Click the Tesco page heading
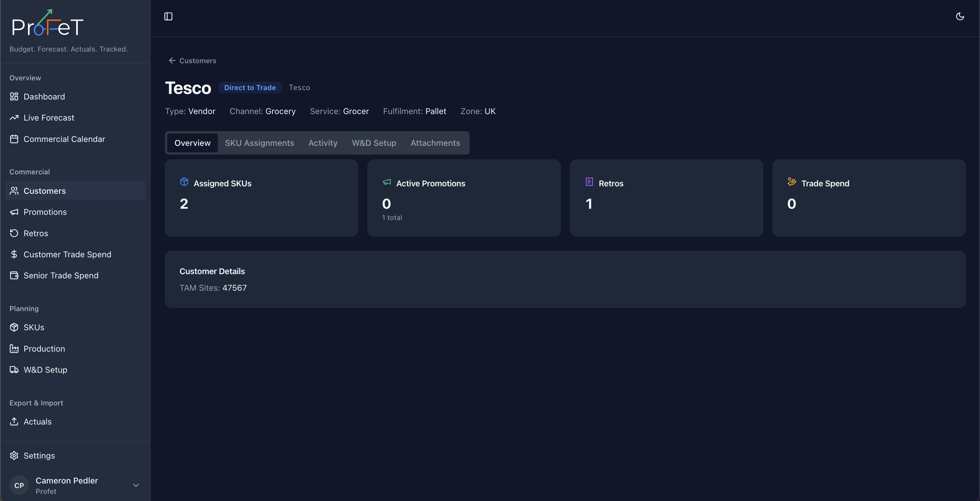 click(x=188, y=88)
